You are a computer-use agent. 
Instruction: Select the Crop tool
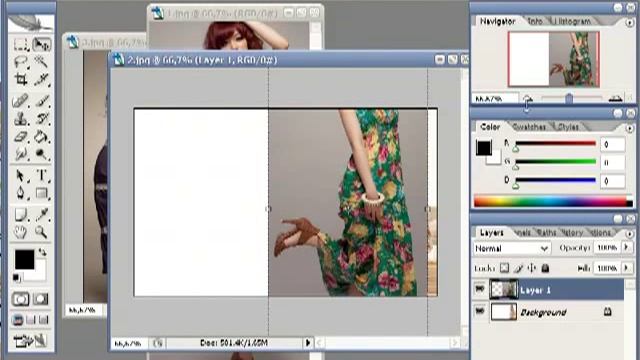(20, 79)
